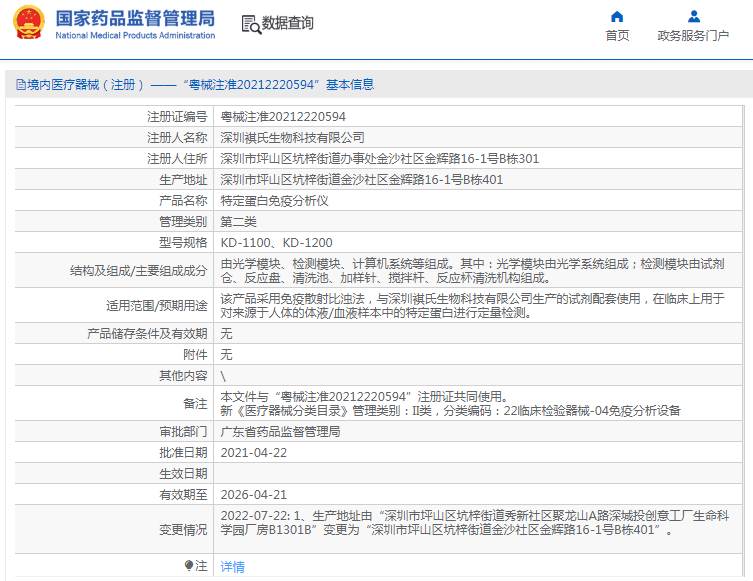This screenshot has width=753, height=581.
Task: Click the bulb icon beside 注
Action: coord(189,566)
